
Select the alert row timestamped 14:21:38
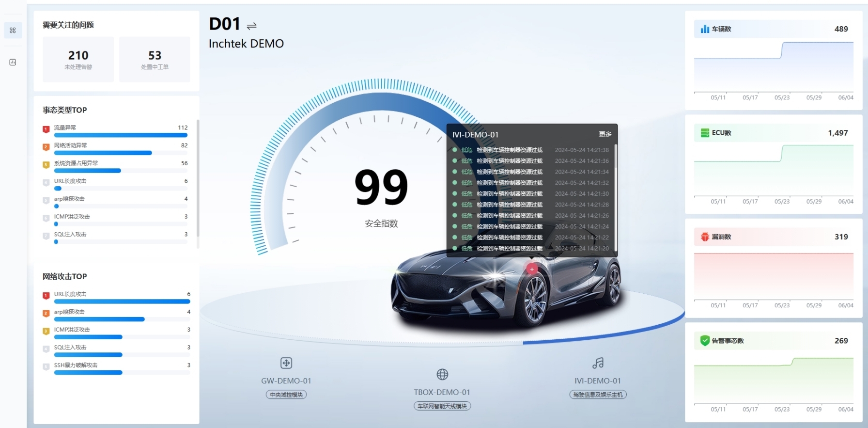click(531, 150)
